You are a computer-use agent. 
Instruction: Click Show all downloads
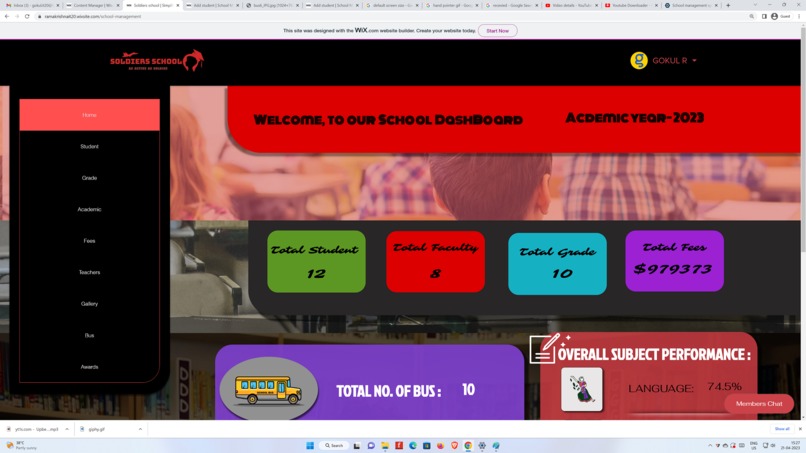tap(782, 429)
